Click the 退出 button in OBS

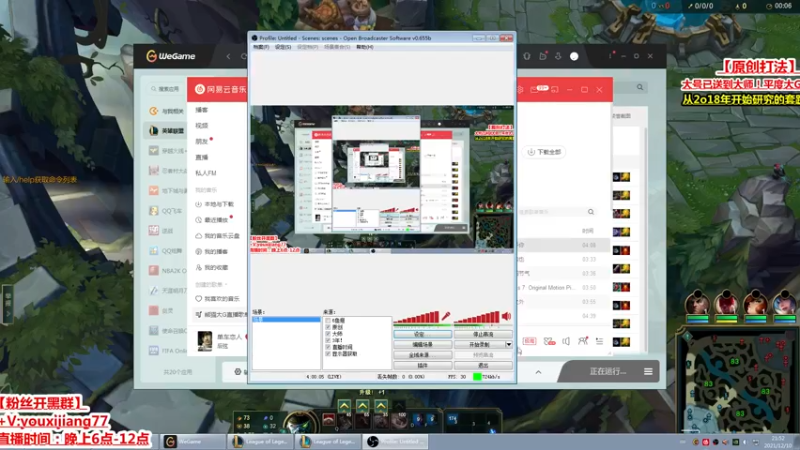(x=483, y=365)
